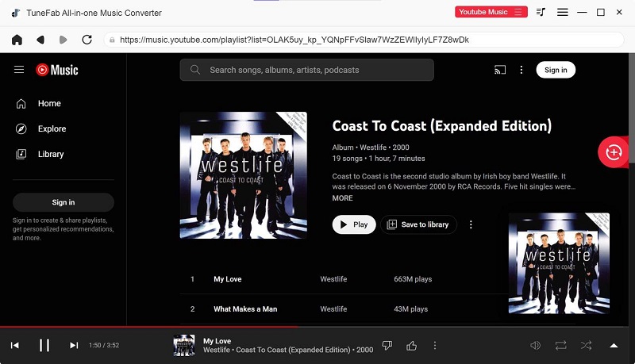Open the converting queue list icon
This screenshot has height=364, width=635.
[541, 12]
